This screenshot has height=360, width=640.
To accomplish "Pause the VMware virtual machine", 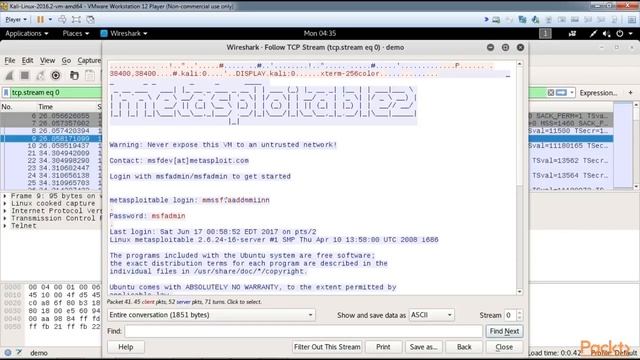I will tap(40, 19).
